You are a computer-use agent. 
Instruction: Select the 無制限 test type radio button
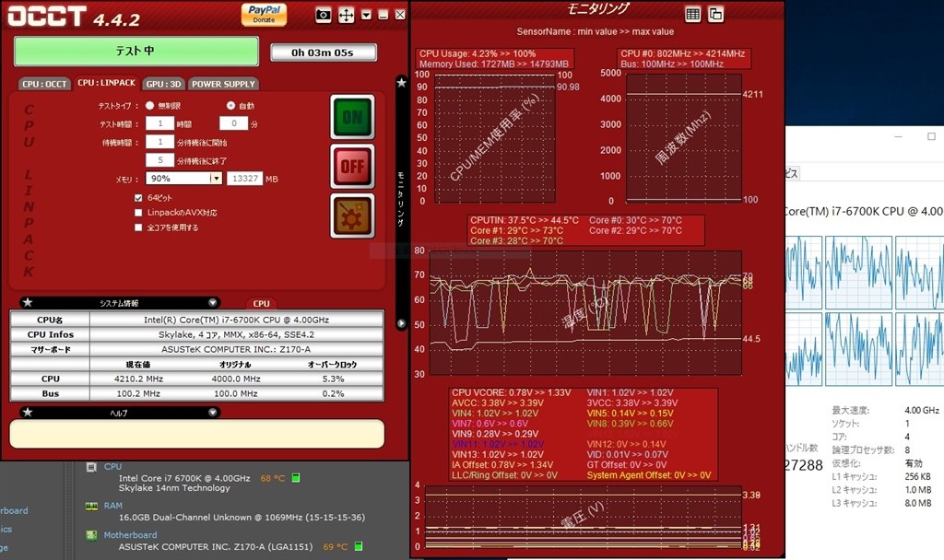[x=150, y=105]
